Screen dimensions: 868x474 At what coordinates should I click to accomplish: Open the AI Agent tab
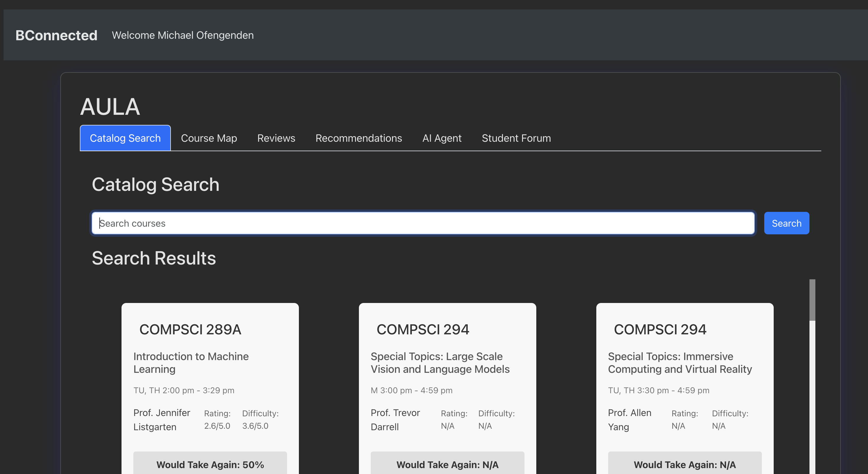441,138
